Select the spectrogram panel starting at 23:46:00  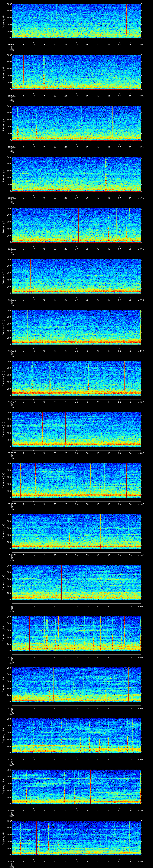76,786
